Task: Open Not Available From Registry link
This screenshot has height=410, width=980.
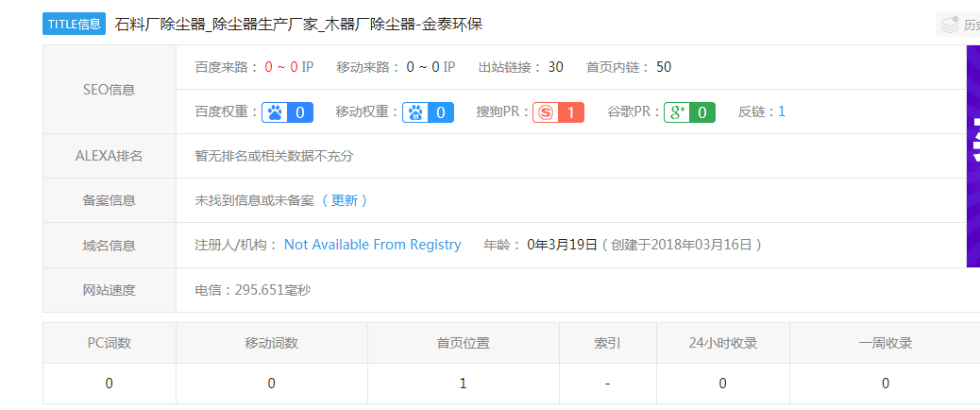Action: [372, 245]
